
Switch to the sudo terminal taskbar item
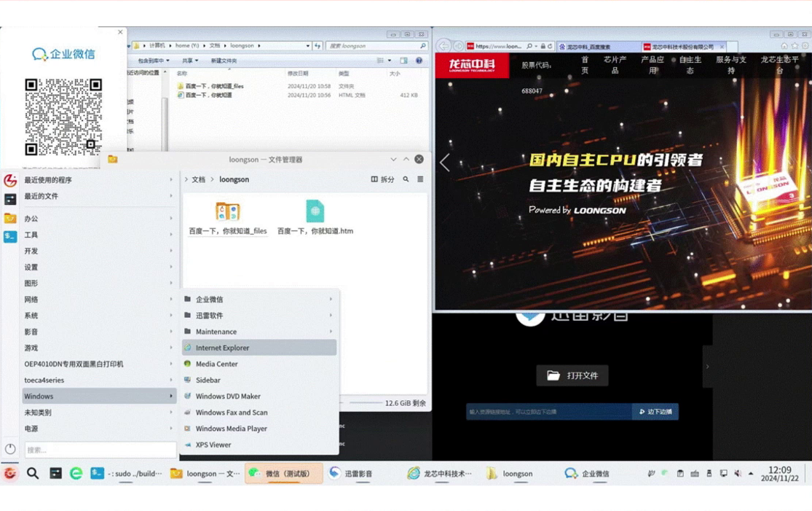point(127,473)
